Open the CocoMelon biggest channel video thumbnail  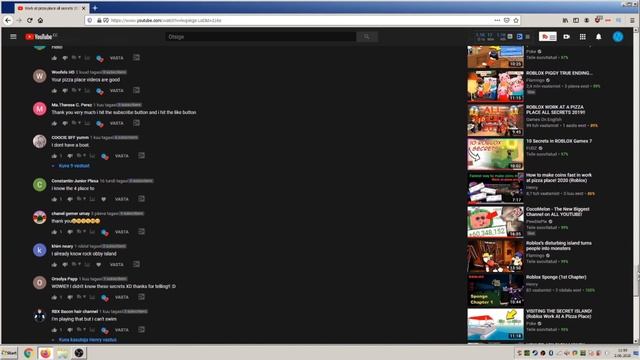coord(495,221)
